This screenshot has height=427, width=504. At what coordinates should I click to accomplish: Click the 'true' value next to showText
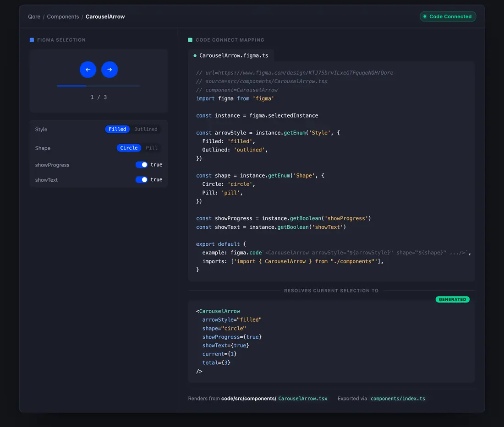pyautogui.click(x=156, y=179)
